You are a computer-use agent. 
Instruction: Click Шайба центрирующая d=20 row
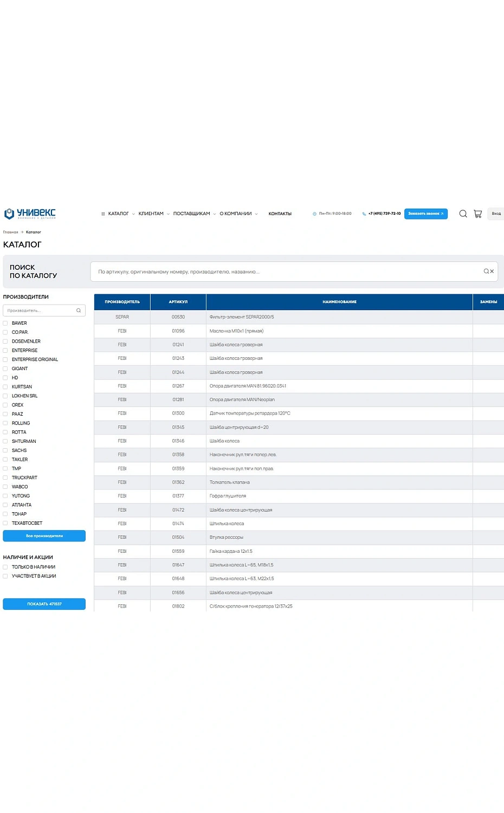coord(239,427)
